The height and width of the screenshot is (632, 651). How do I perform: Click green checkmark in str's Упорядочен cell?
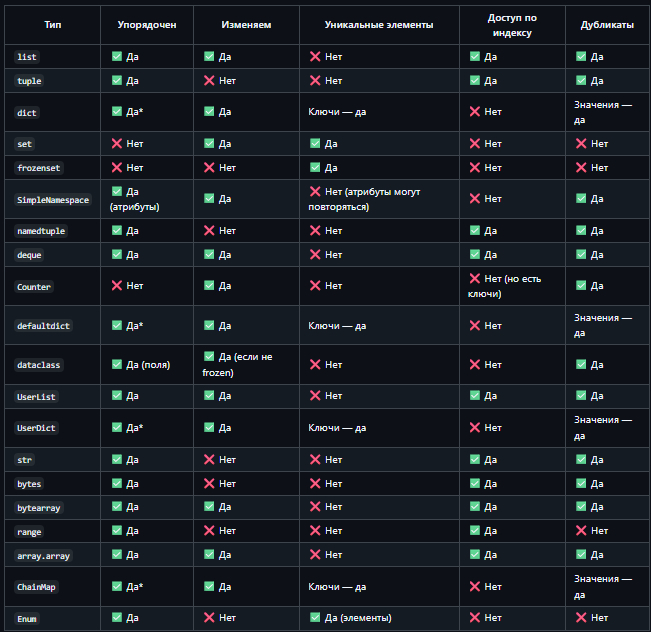117,460
